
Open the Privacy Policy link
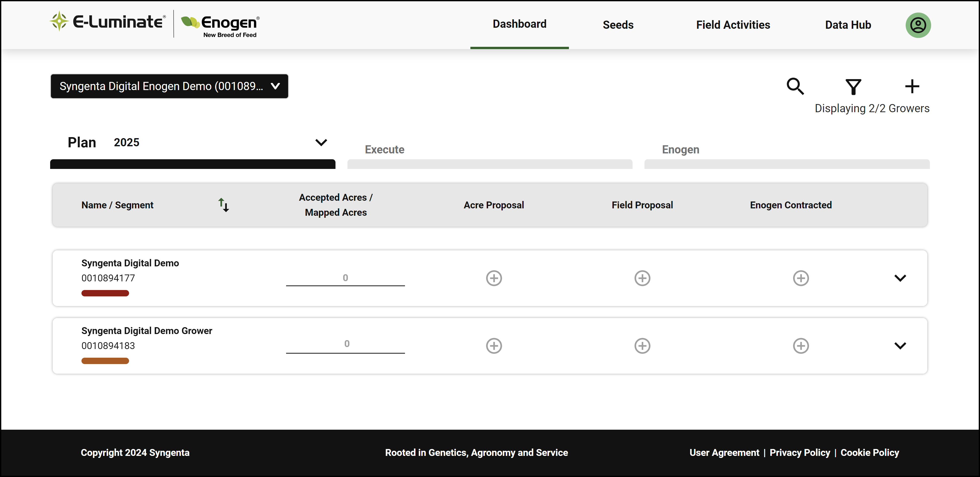point(800,453)
